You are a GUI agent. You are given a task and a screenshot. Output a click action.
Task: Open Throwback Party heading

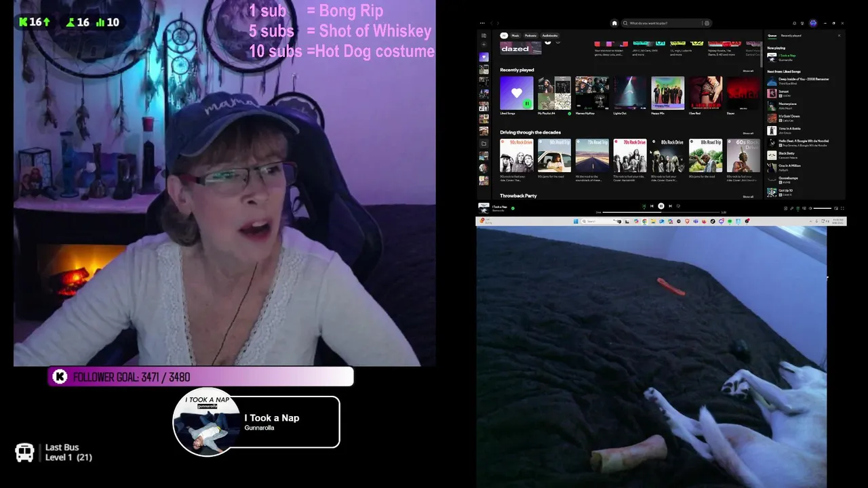click(x=518, y=196)
